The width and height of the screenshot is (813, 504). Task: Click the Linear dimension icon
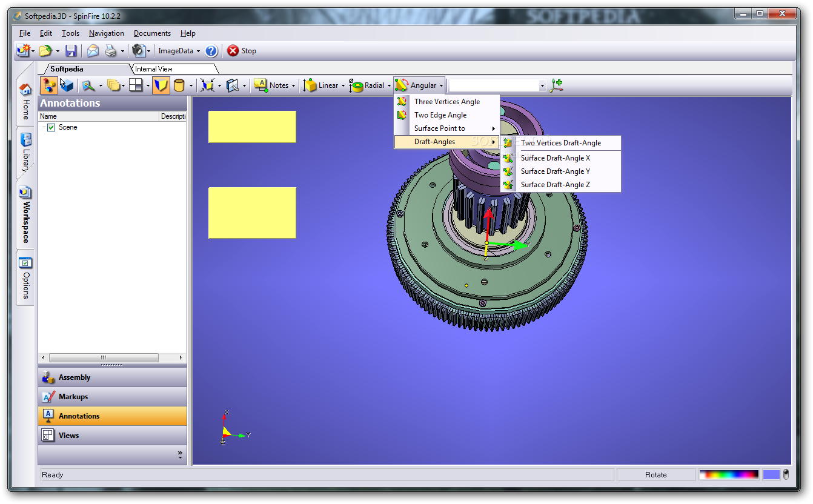click(x=310, y=85)
